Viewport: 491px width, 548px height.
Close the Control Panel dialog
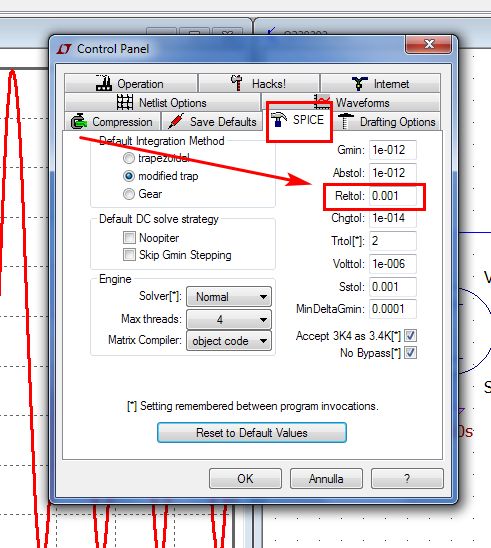pos(428,44)
